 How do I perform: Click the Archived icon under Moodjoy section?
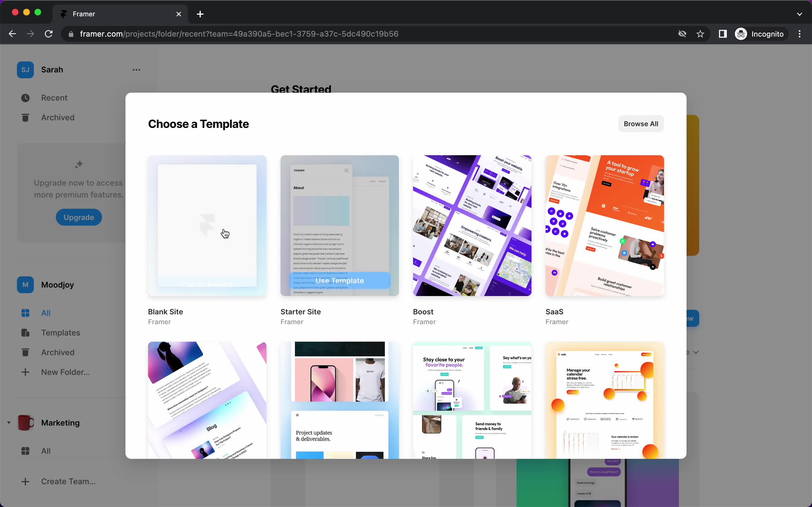(x=25, y=352)
